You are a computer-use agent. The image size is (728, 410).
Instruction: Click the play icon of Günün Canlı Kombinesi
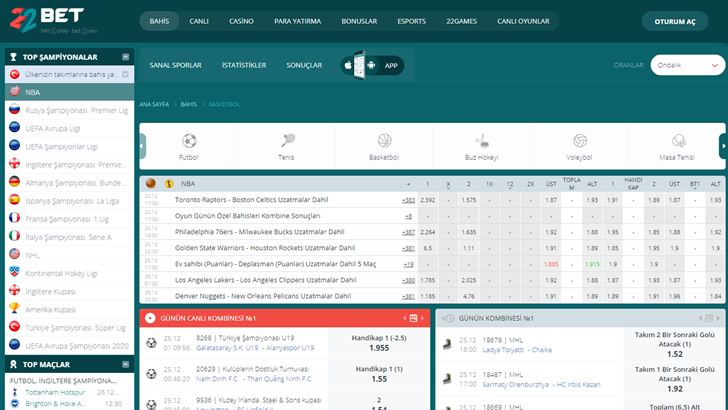pos(150,318)
